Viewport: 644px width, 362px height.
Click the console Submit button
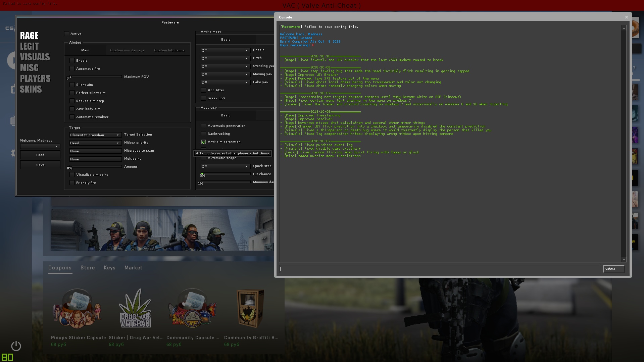coord(613,269)
